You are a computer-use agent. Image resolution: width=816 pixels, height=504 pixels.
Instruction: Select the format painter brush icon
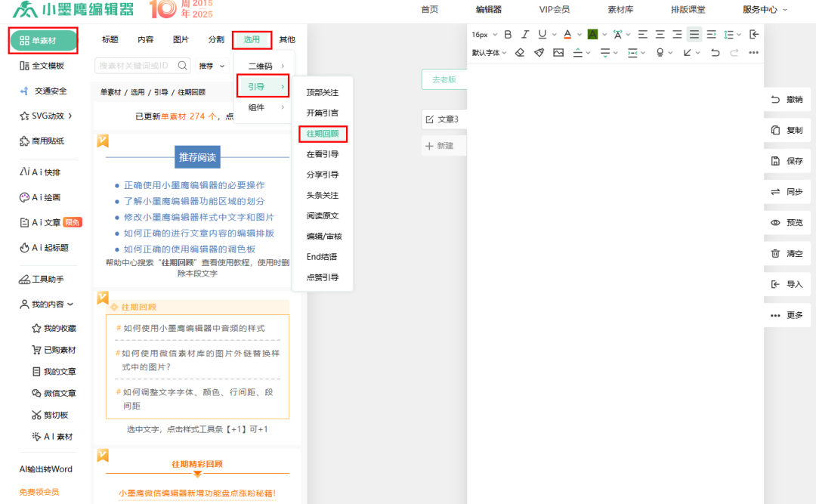539,53
